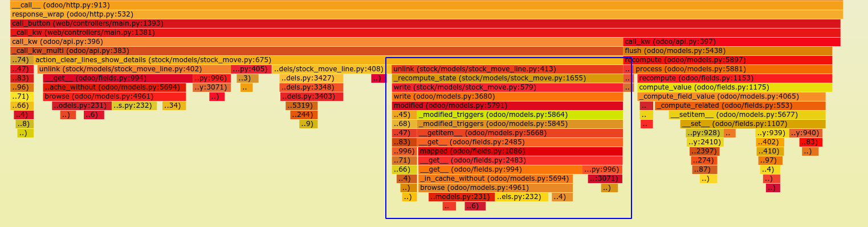Viewport: 868px width, 227px height.
Task: Select __setitem__ (odoo/models.py:5677) frame
Action: point(747,115)
